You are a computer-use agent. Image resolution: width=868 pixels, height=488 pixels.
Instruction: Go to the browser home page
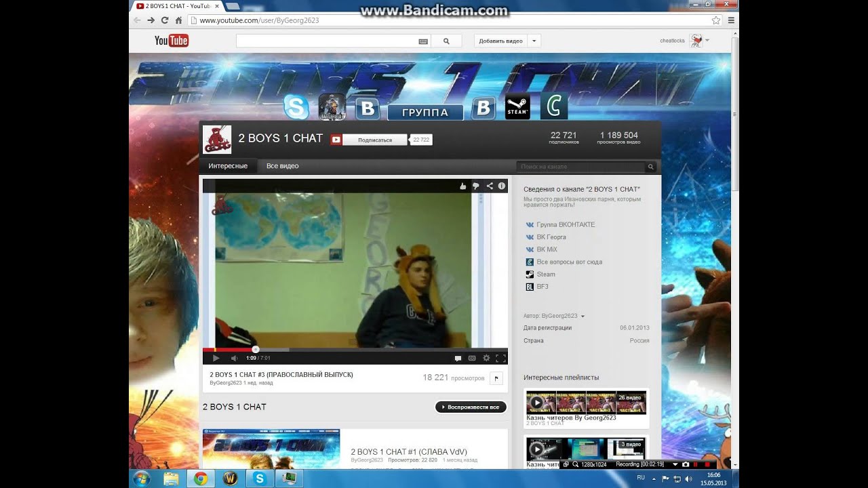(179, 20)
